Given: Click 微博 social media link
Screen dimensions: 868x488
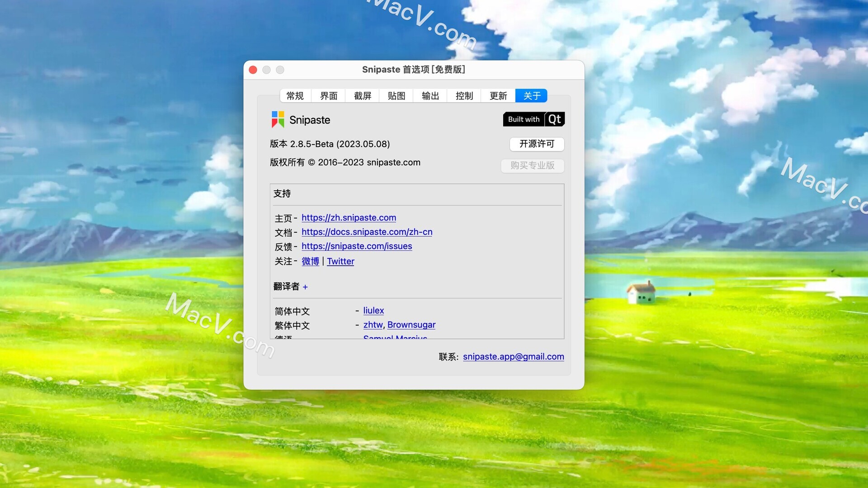Looking at the screenshot, I should (x=309, y=261).
